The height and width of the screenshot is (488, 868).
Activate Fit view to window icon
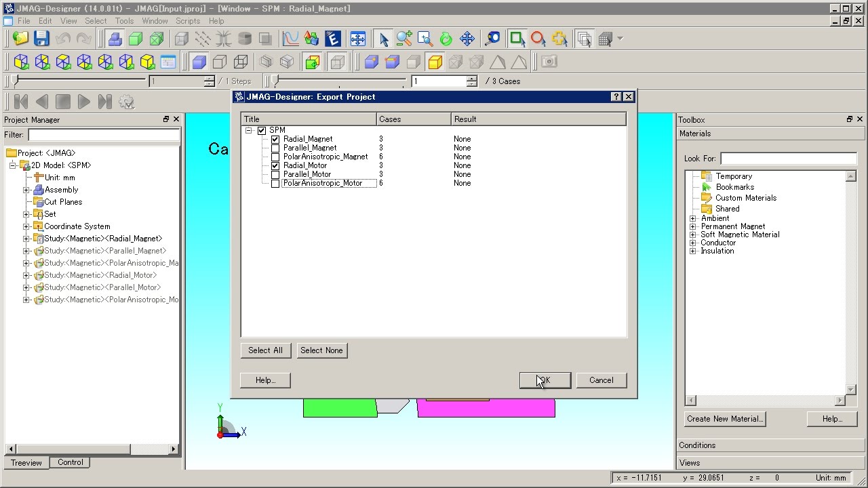358,39
